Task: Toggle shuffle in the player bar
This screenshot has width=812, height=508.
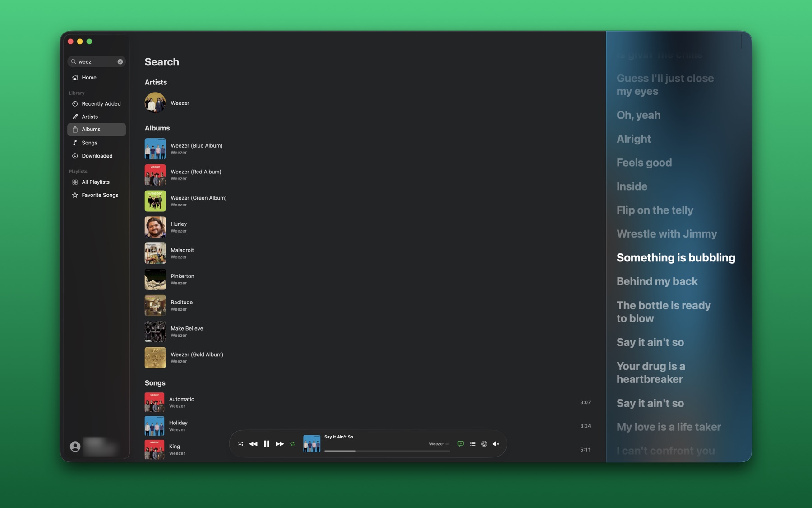Action: coord(240,444)
